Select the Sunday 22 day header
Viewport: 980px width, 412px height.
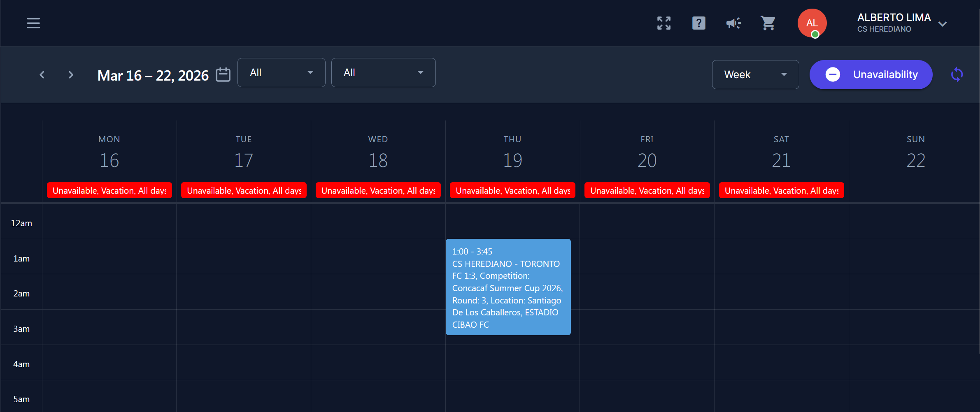click(x=915, y=153)
